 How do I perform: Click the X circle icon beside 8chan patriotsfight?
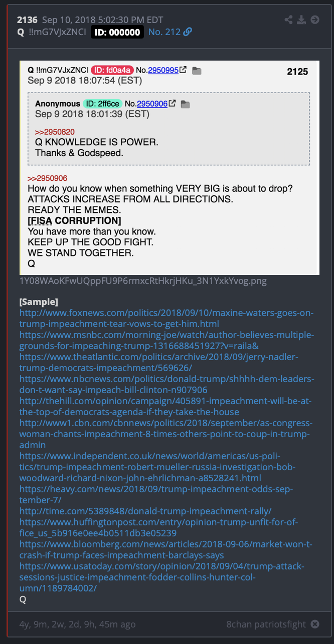point(314,624)
